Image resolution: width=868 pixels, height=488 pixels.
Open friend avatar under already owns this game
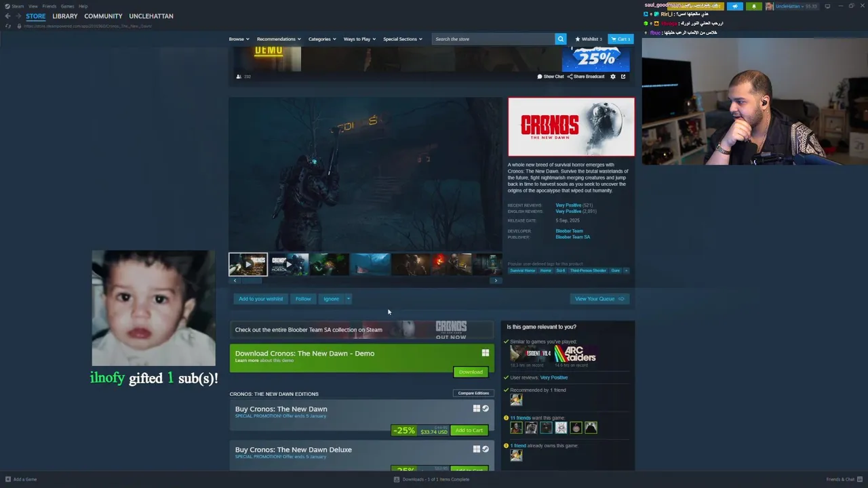516,455
